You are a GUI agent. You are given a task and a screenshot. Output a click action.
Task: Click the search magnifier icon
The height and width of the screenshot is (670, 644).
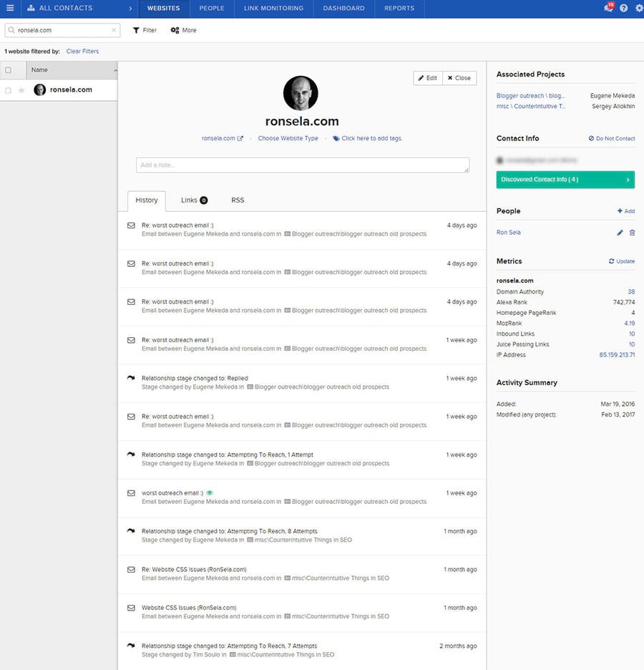point(11,30)
